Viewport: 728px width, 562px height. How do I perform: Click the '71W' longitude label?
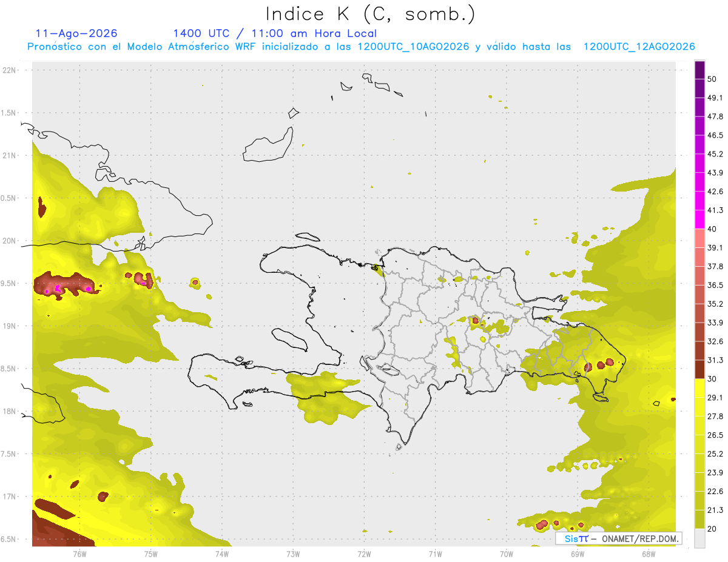point(435,554)
